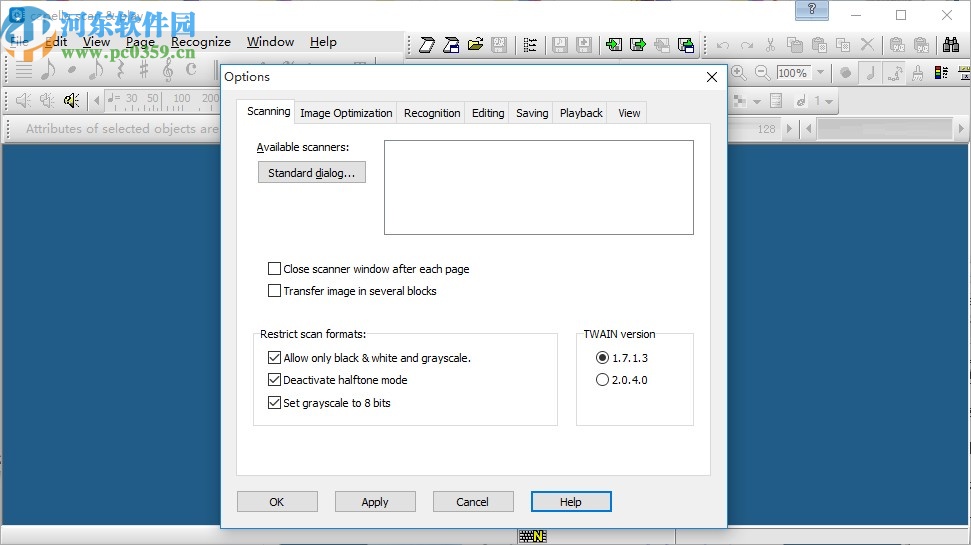The image size is (971, 545).
Task: Open a file with the yellow folder icon
Action: tap(475, 45)
